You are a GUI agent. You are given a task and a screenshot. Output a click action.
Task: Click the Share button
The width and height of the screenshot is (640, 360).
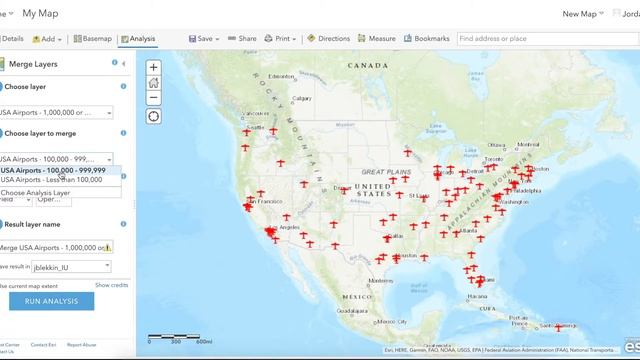click(x=242, y=39)
